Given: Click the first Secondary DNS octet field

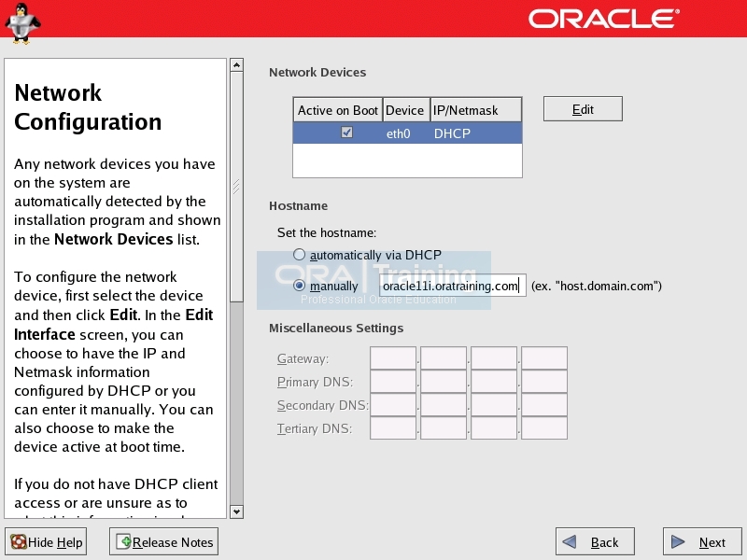Looking at the screenshot, I should pyautogui.click(x=393, y=405).
